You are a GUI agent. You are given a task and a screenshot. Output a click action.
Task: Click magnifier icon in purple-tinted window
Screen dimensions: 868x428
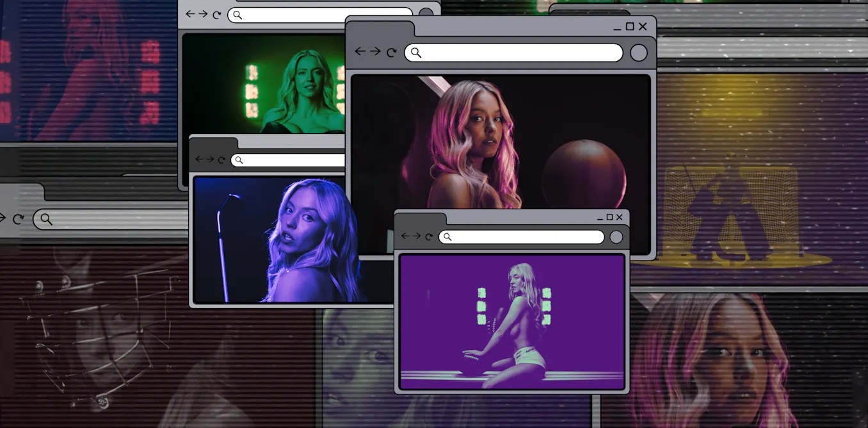(x=447, y=237)
